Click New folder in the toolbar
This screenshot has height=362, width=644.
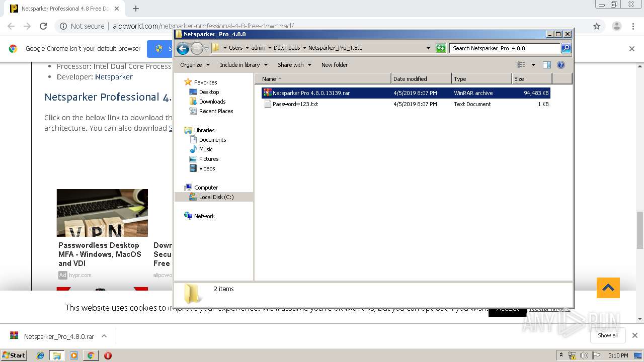coord(335,65)
